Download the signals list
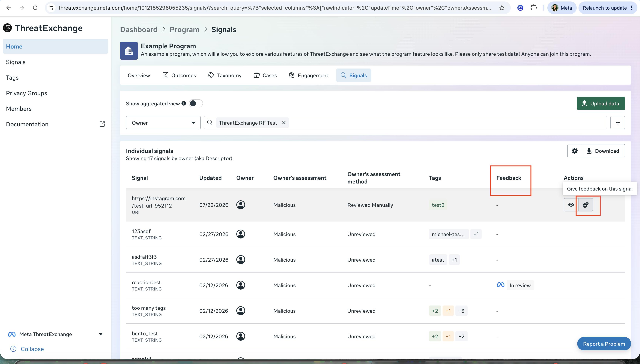 pos(603,151)
